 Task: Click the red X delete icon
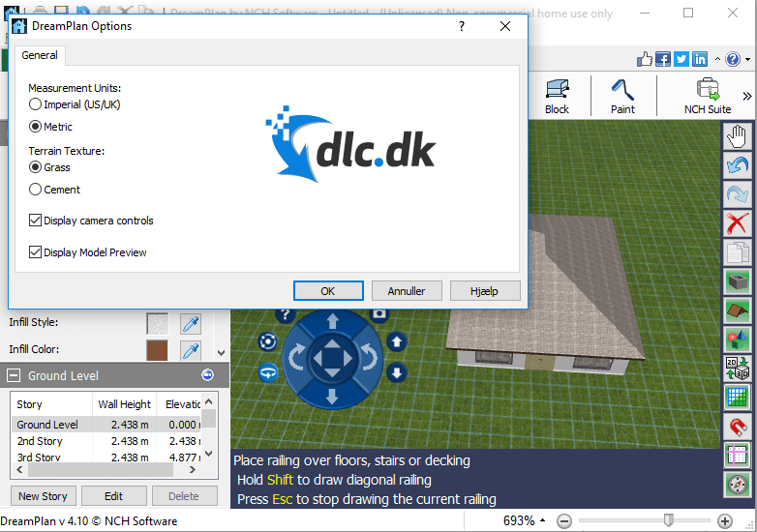(x=737, y=223)
